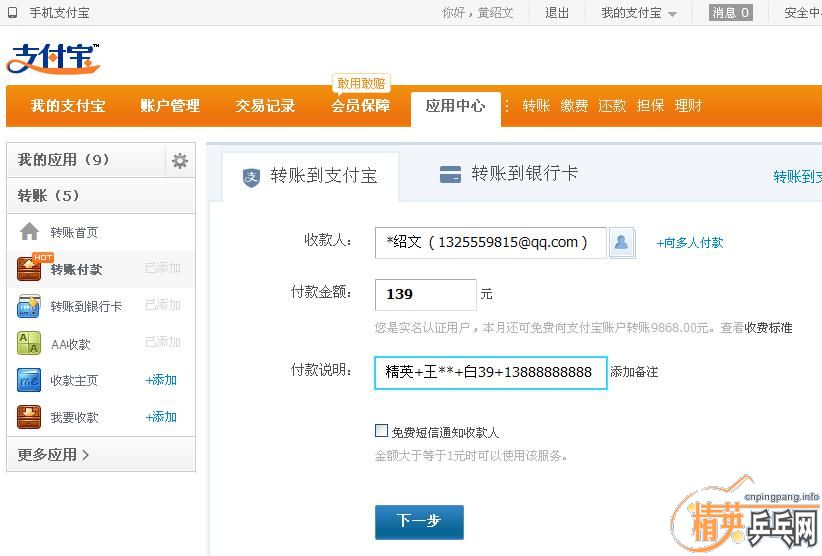The height and width of the screenshot is (556, 822).
Task: Click 退出 logout link
Action: (557, 13)
